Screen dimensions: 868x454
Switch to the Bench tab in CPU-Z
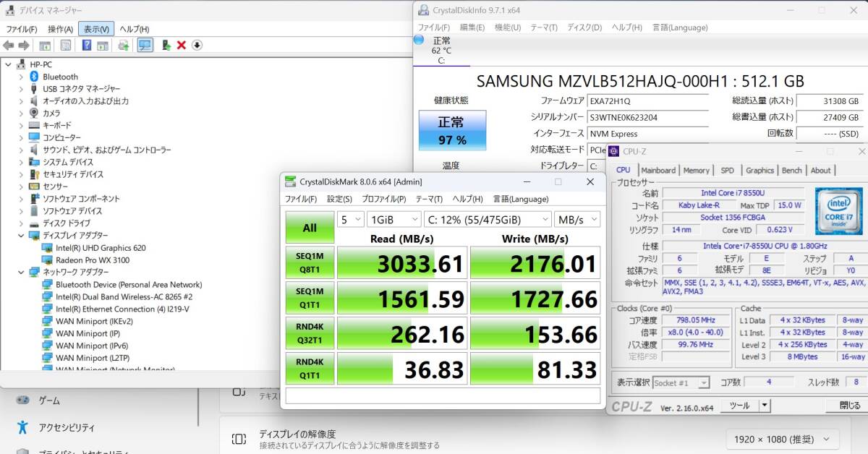pos(791,170)
